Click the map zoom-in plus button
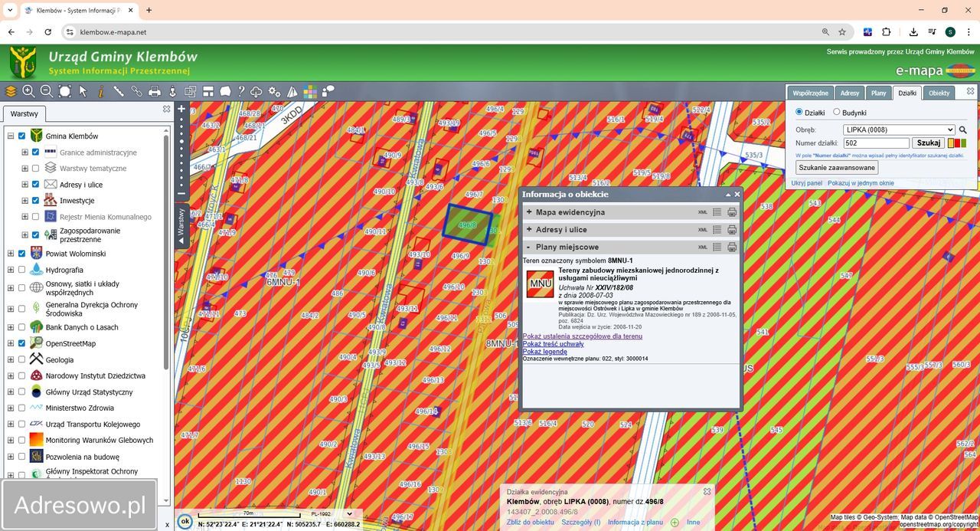The width and height of the screenshot is (980, 531). tap(181, 109)
